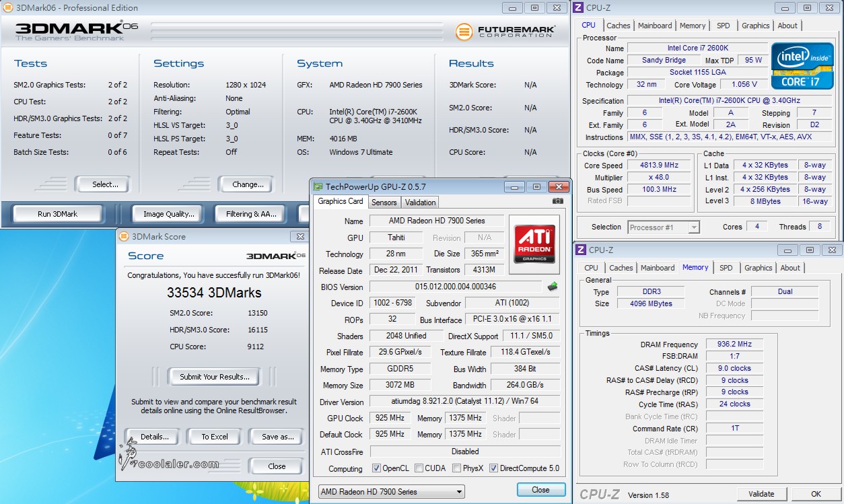The width and height of the screenshot is (844, 504).
Task: Open Caches tab in top CPU-Z window
Action: [x=619, y=26]
